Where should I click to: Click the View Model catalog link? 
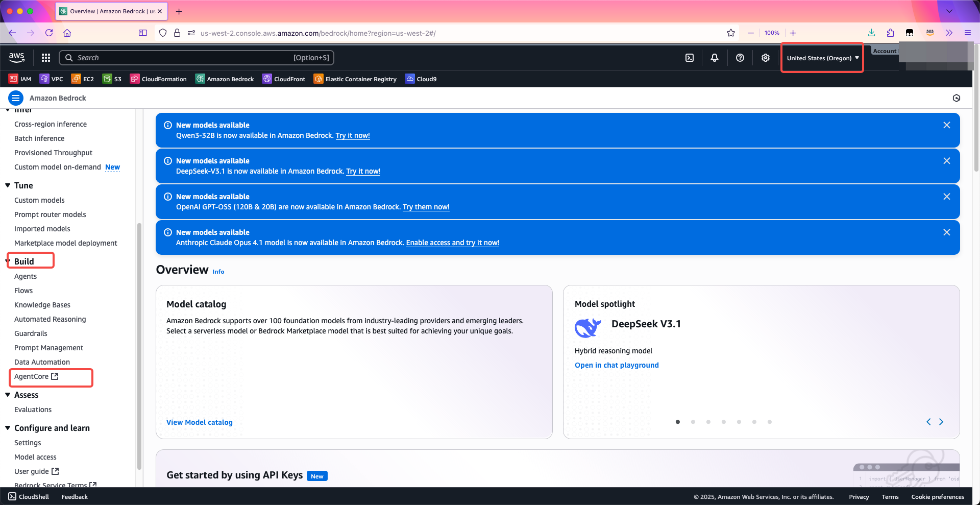[200, 422]
